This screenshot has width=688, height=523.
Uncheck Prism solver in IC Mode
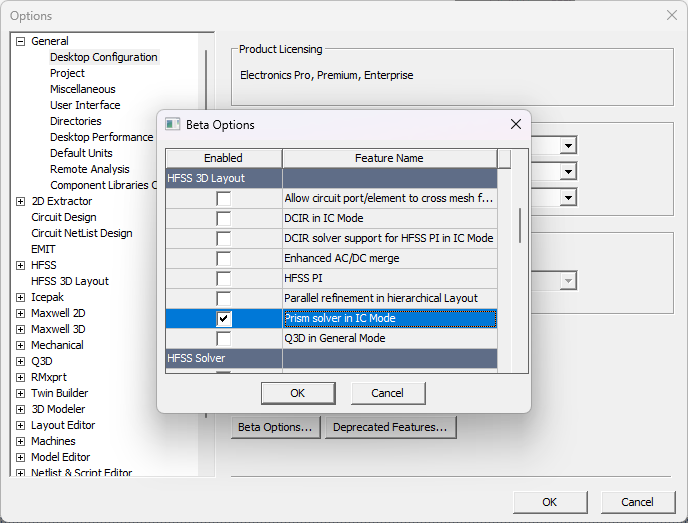click(223, 319)
